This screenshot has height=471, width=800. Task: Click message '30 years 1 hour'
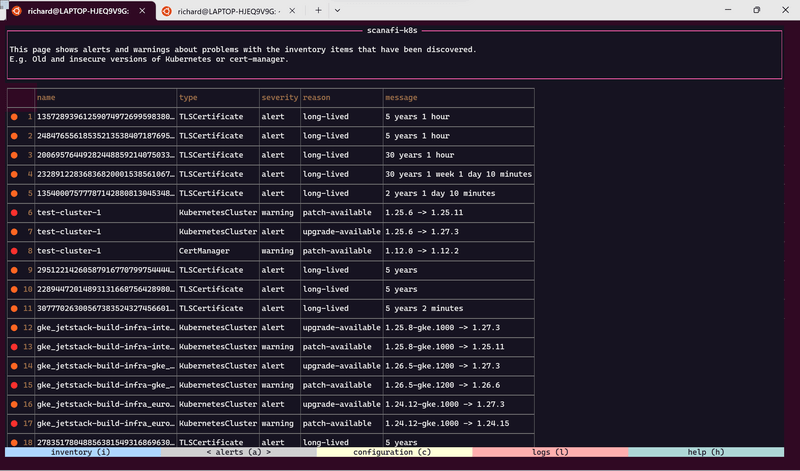click(420, 155)
